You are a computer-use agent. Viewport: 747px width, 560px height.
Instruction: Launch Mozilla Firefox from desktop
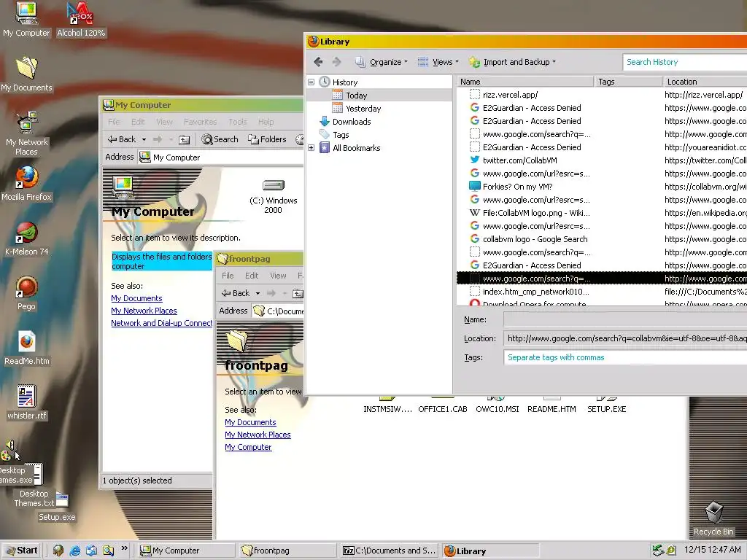[x=26, y=184]
